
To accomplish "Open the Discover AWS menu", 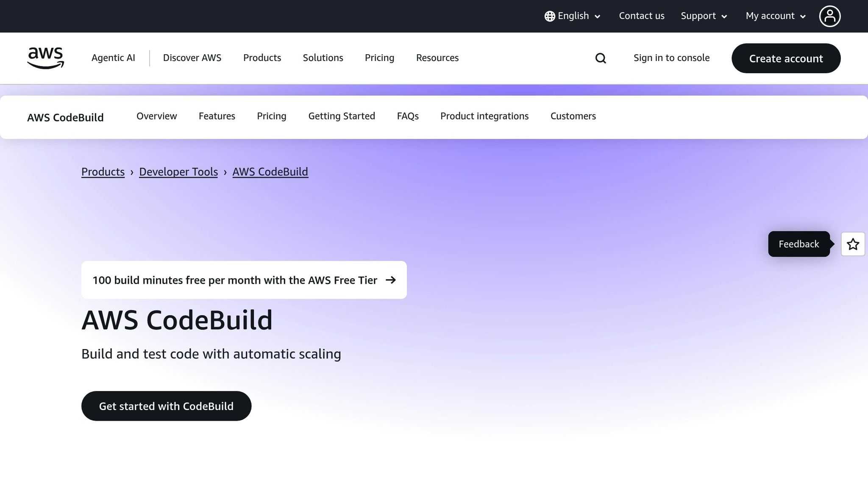I will coord(192,58).
